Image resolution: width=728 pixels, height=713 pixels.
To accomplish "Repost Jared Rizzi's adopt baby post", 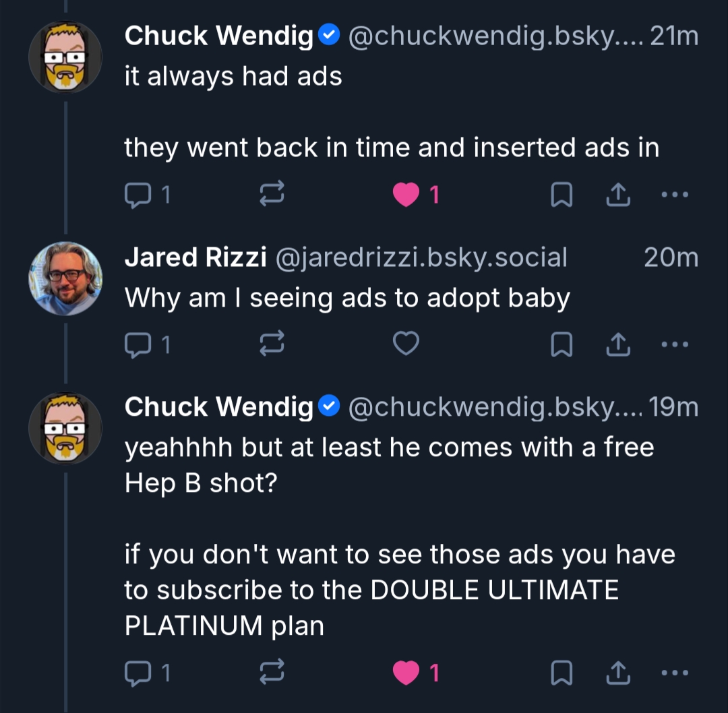I will click(272, 344).
